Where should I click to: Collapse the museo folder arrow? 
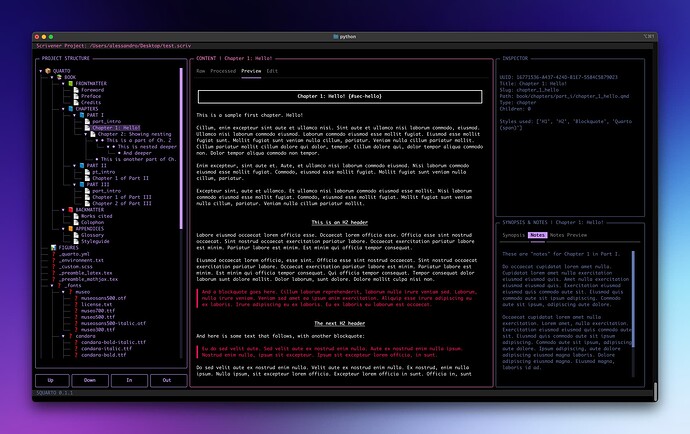[x=63, y=292]
